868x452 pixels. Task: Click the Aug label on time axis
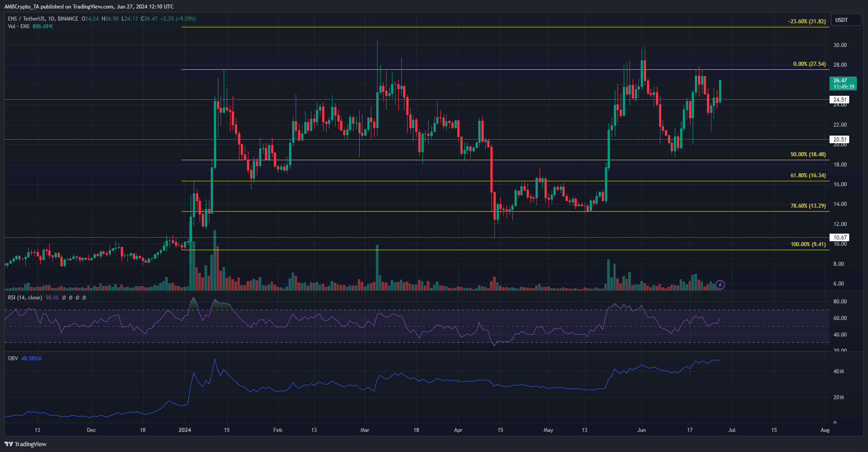825,430
